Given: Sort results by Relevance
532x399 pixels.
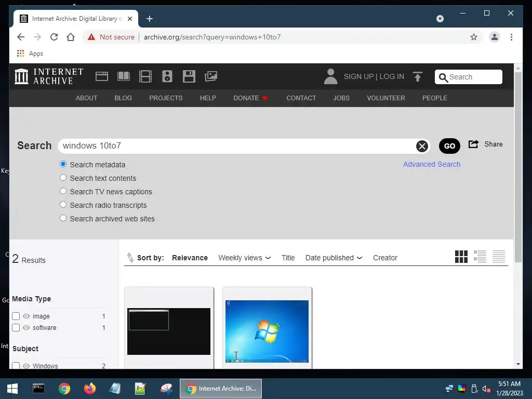Looking at the screenshot, I should pos(190,258).
